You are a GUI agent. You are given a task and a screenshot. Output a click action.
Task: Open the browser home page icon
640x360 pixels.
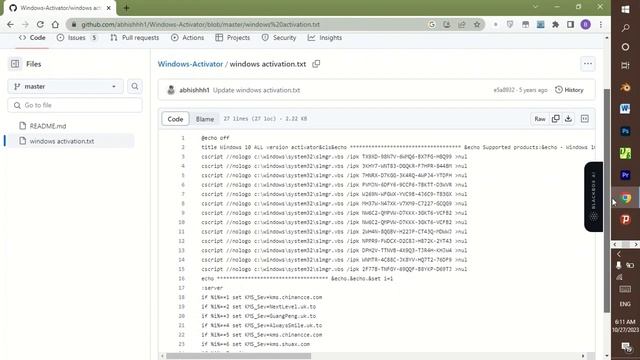pos(55,24)
